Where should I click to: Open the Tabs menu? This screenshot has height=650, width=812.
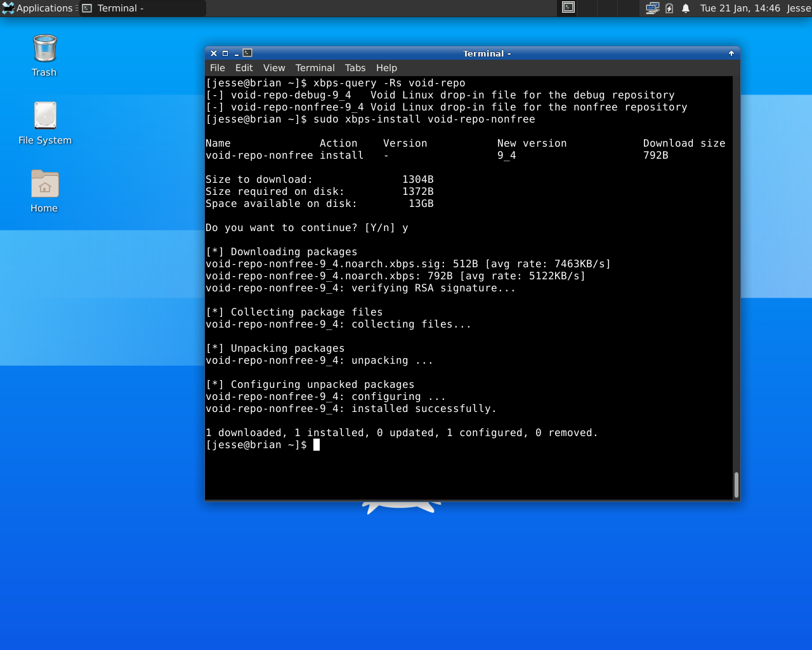click(x=355, y=68)
